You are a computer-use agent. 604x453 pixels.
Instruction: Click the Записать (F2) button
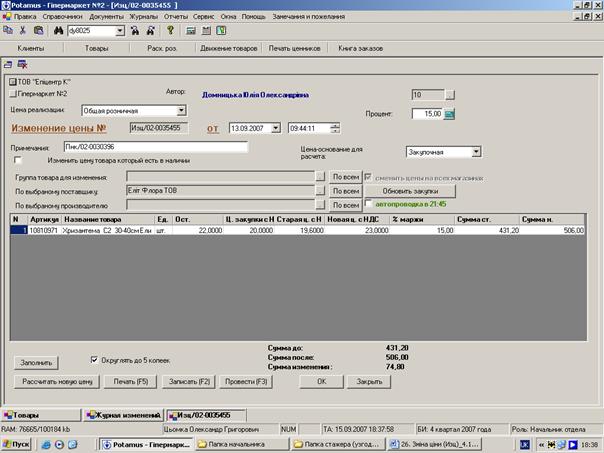pos(189,382)
